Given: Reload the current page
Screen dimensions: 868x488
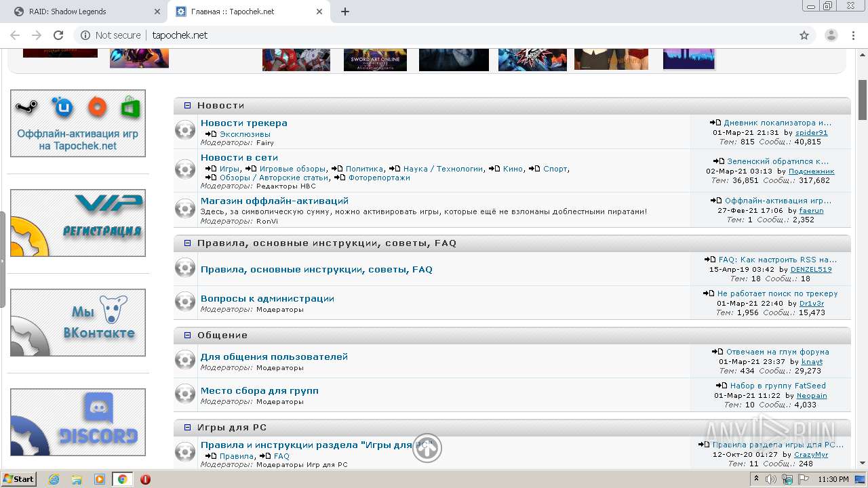Looking at the screenshot, I should 58,35.
